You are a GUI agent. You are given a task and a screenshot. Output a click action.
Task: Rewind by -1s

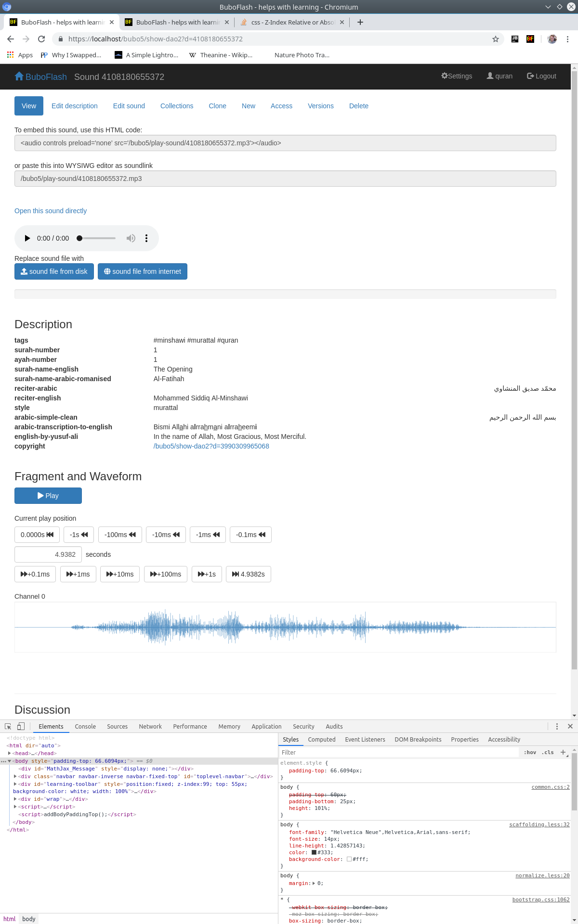coord(79,535)
